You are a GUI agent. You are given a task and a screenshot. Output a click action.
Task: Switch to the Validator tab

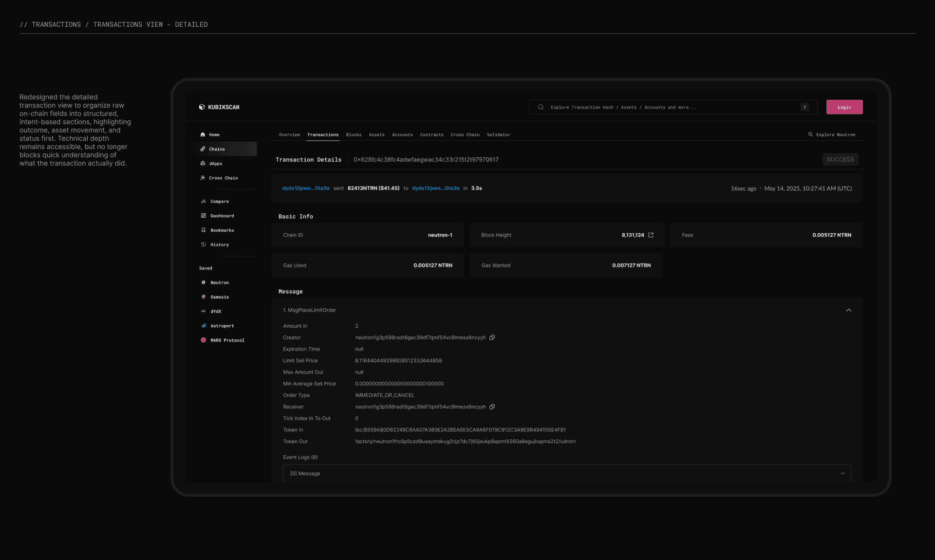[x=498, y=135]
